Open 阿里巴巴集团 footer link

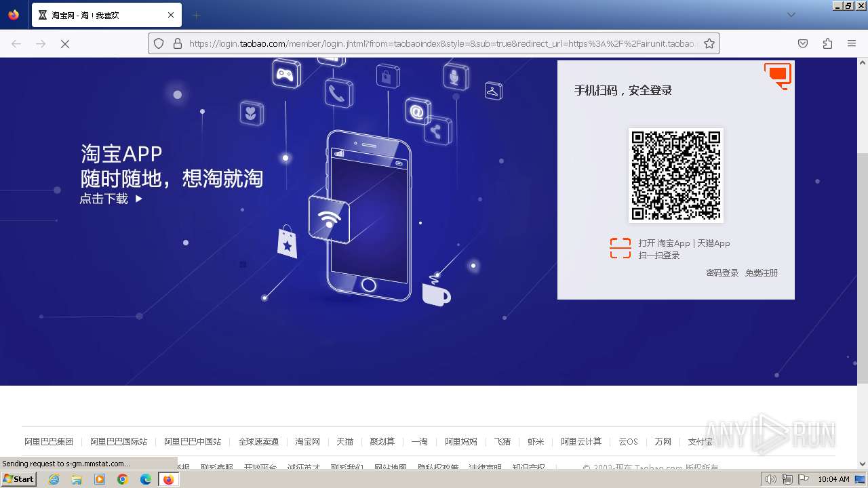click(49, 441)
